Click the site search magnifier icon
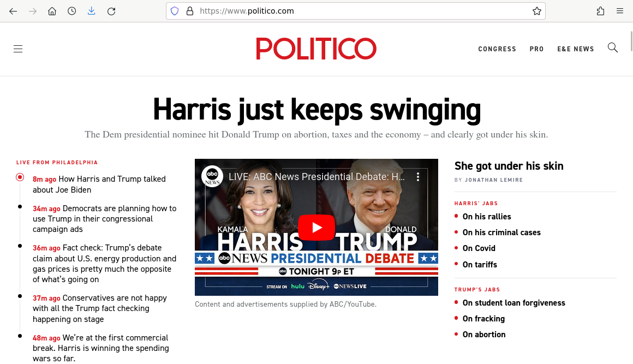Viewport: 633px width, 364px height. pos(613,48)
